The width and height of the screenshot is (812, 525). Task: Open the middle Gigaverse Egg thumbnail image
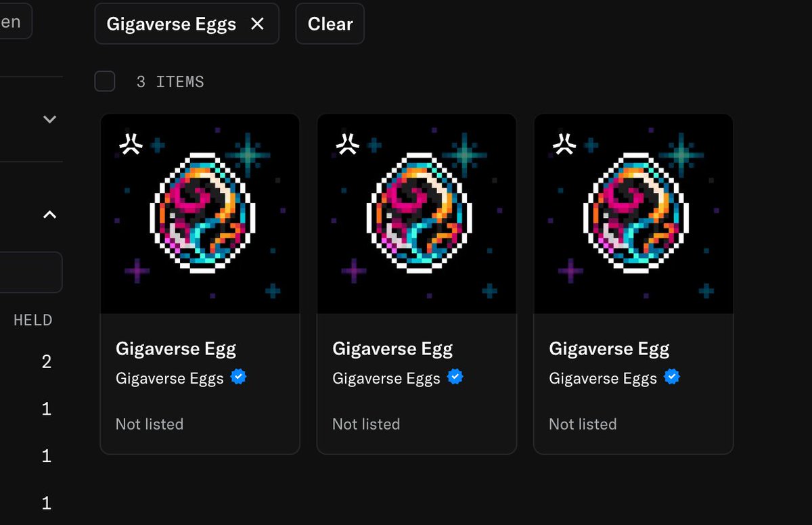pos(417,214)
